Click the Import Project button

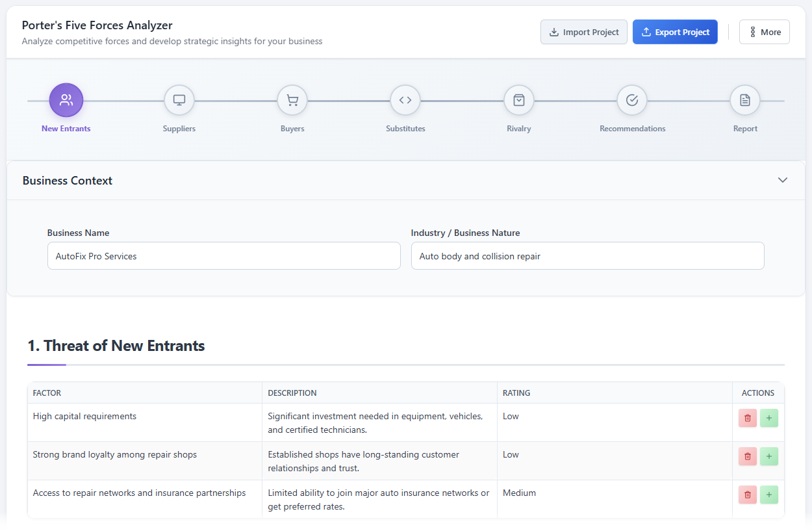pyautogui.click(x=584, y=32)
